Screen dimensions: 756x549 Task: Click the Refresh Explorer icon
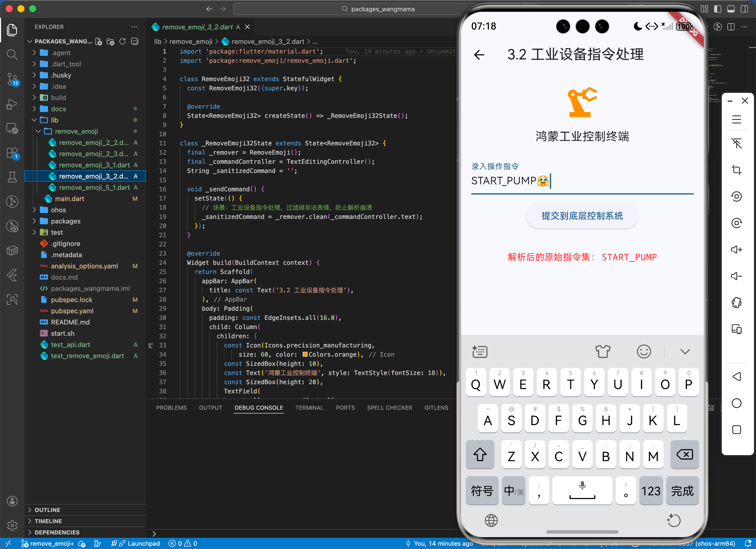(x=123, y=41)
